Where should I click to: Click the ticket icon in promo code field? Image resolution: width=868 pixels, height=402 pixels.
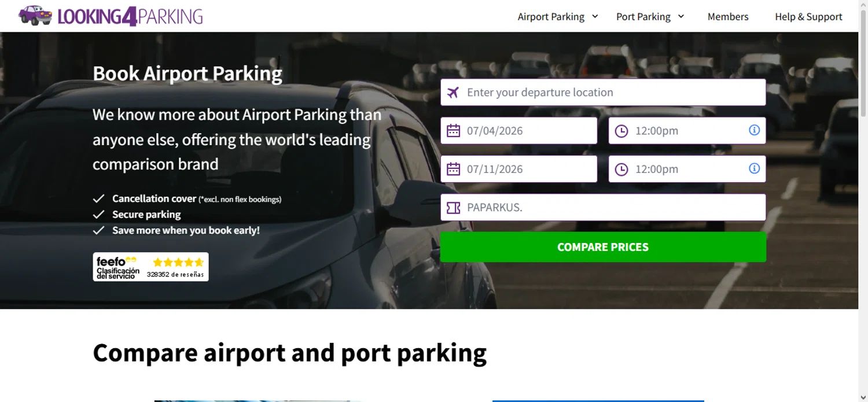point(454,208)
